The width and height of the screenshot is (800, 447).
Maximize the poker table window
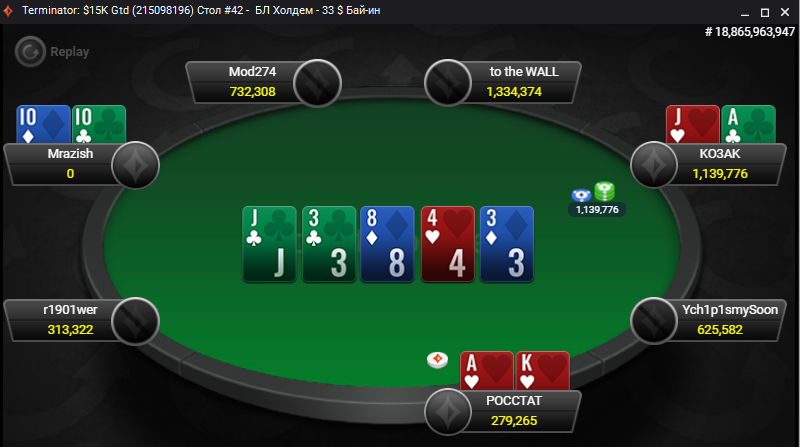(765, 12)
